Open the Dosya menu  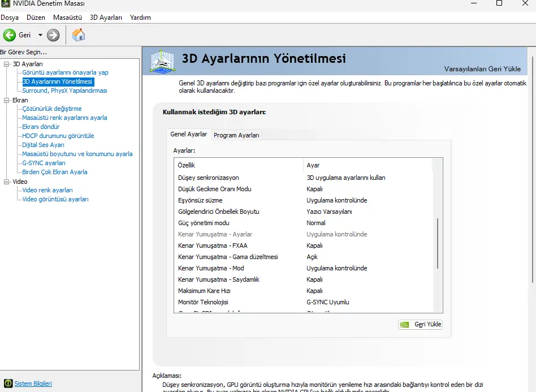(10, 18)
